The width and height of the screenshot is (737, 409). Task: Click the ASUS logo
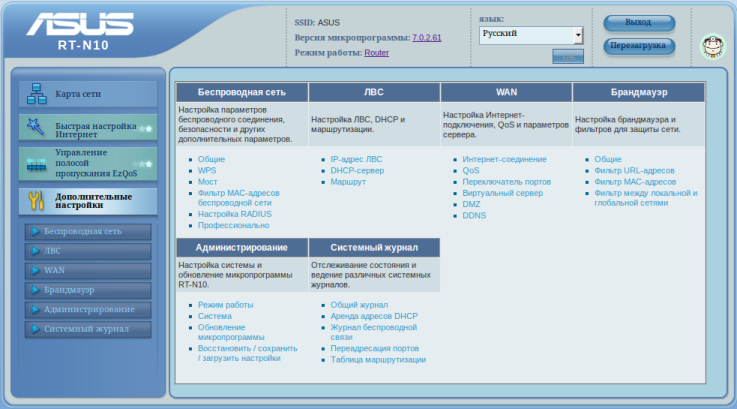[x=80, y=24]
